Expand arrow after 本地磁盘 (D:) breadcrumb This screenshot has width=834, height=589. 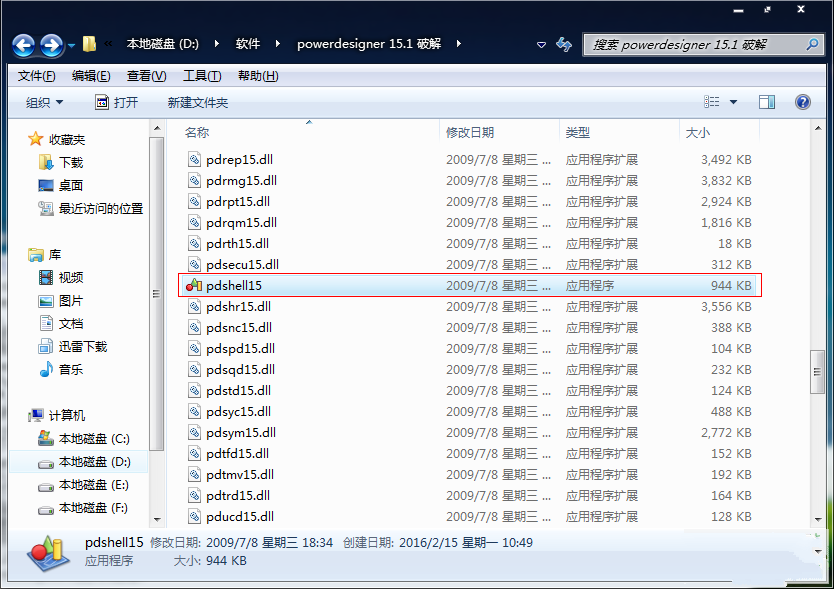pyautogui.click(x=216, y=44)
